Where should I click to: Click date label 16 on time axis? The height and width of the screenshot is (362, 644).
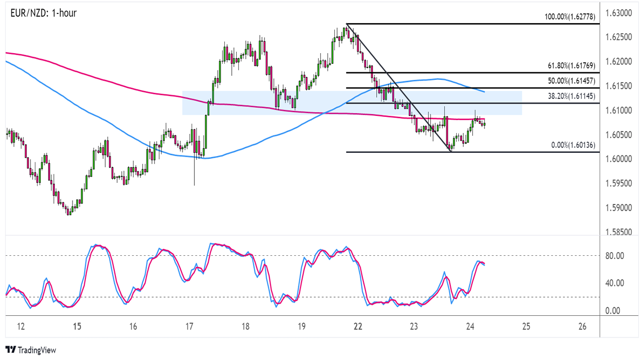click(x=133, y=327)
